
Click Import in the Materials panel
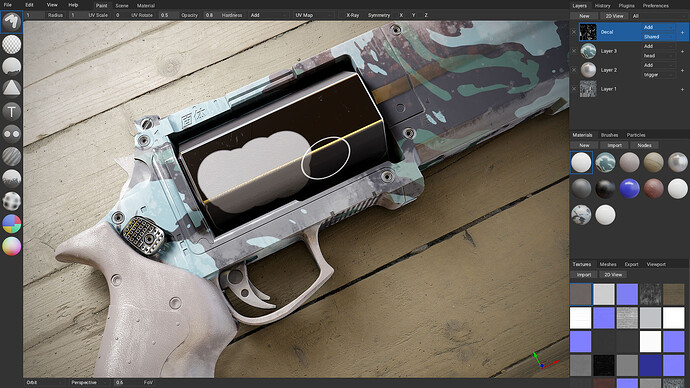coord(614,145)
